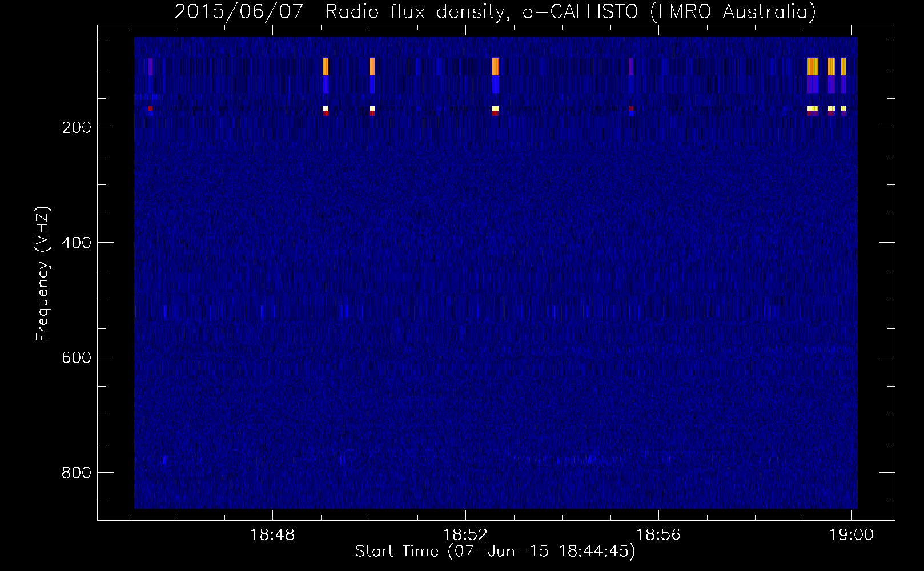
Task: Click the 400 frequency tick label
Action: coord(77,243)
